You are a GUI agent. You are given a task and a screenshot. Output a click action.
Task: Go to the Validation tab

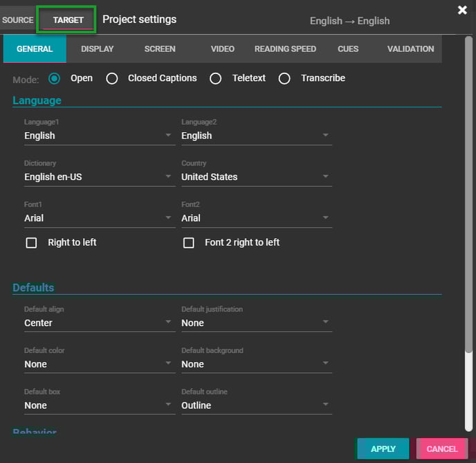coord(410,49)
